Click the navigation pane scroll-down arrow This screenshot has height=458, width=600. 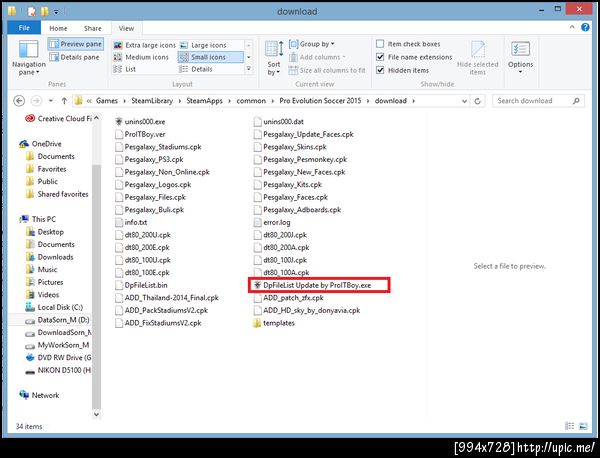tap(96, 414)
